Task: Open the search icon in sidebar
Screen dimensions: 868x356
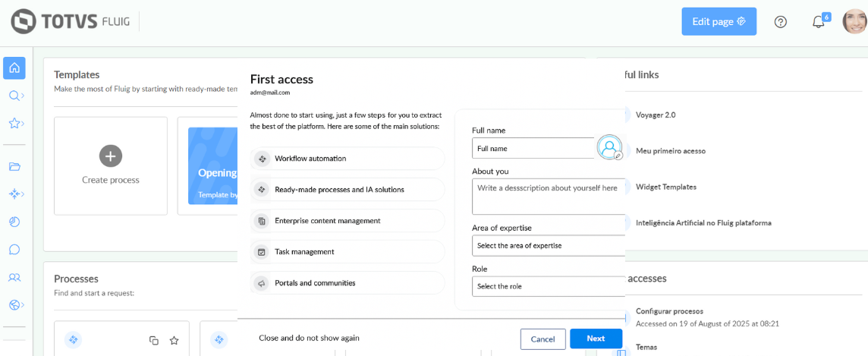Action: click(x=14, y=96)
